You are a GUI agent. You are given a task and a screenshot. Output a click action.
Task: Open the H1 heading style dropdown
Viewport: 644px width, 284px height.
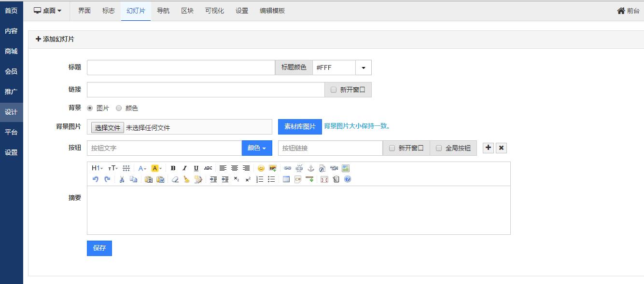(x=97, y=168)
